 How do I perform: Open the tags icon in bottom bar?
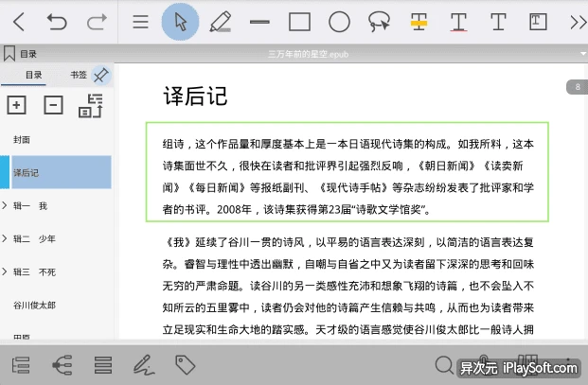186,365
